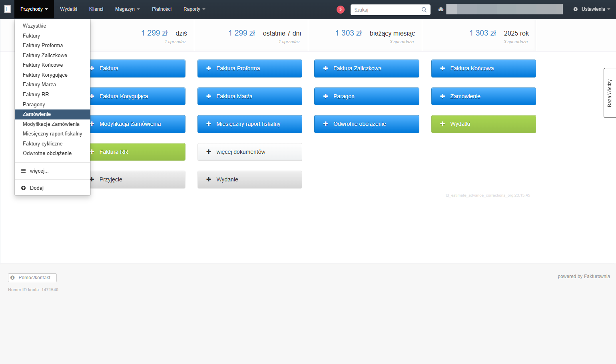Select highlighted Zamówienie menu entry
616x364 pixels.
click(52, 114)
